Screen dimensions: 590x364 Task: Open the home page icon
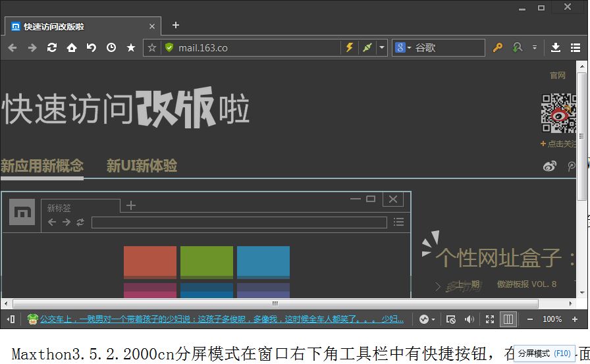(72, 48)
